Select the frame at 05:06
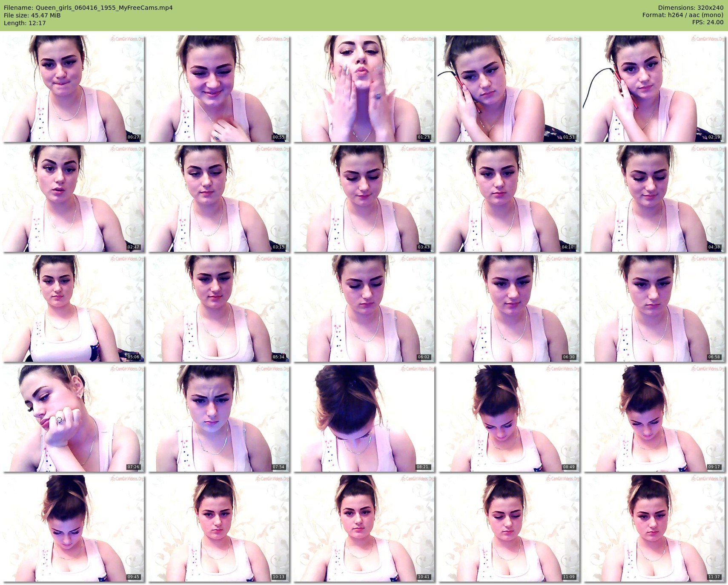This screenshot has height=585, width=728. (73, 308)
